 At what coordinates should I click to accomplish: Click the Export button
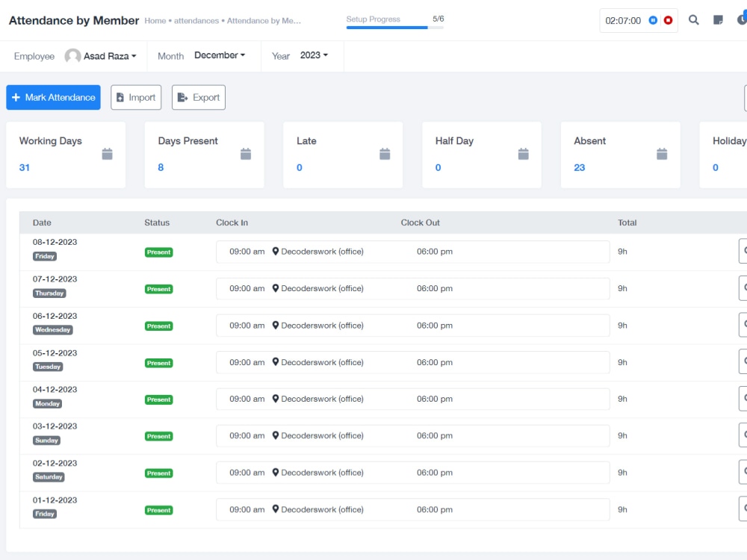[199, 97]
